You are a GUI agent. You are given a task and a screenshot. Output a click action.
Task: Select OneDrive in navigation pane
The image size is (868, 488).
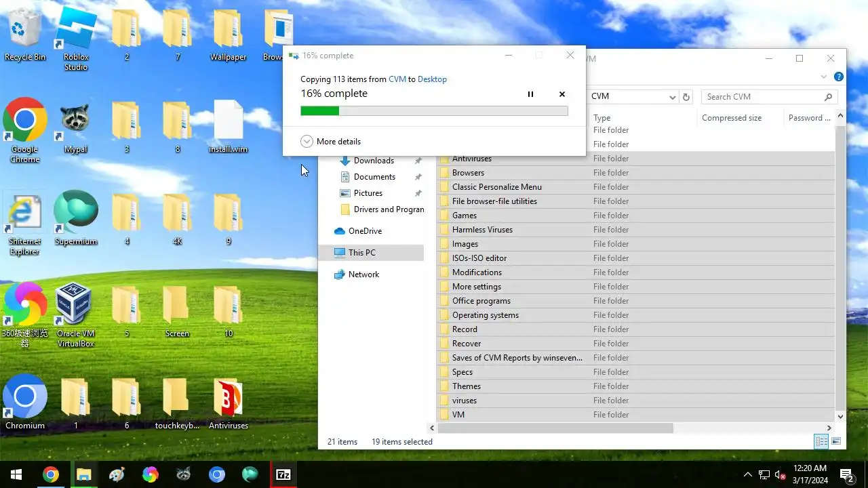(365, 231)
